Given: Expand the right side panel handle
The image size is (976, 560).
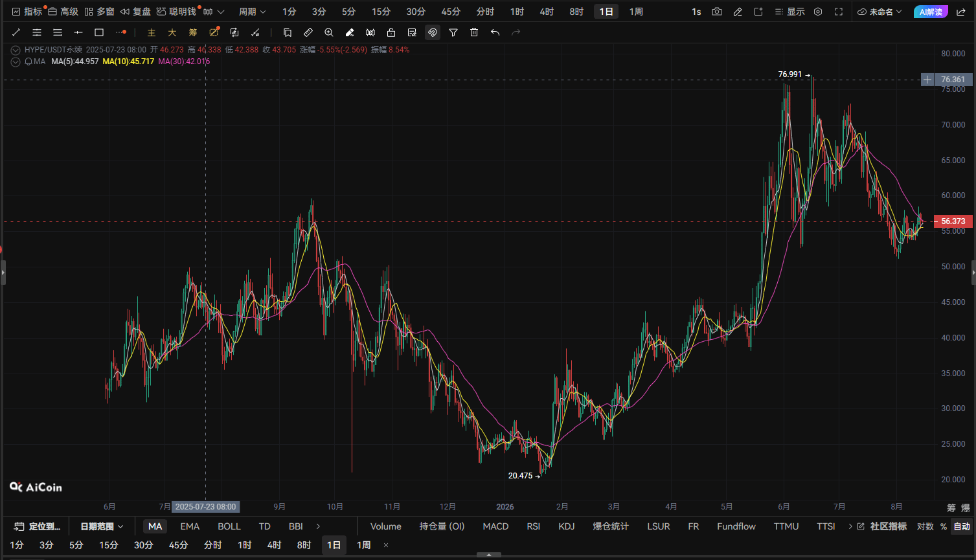Looking at the screenshot, I should (973, 273).
